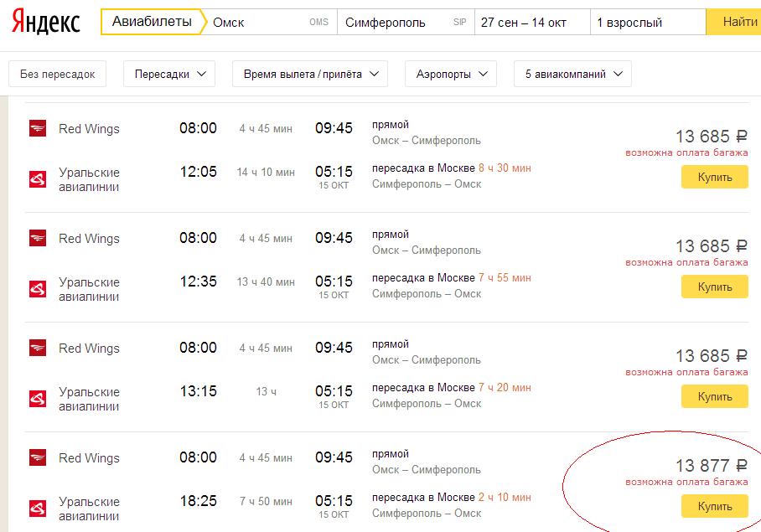Screen dimensions: 761x532
Task: Click Red Wings logo in 13:15 return offer
Action: click(x=38, y=348)
